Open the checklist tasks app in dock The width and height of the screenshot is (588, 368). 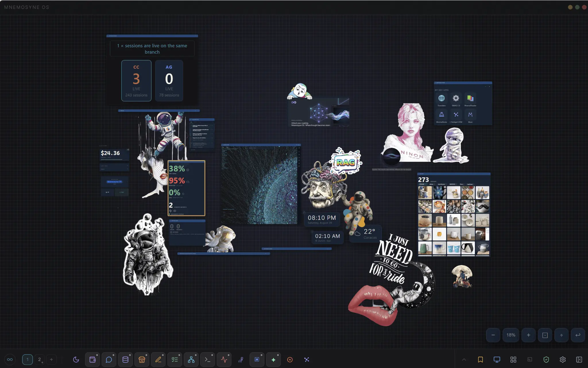pos(175,359)
